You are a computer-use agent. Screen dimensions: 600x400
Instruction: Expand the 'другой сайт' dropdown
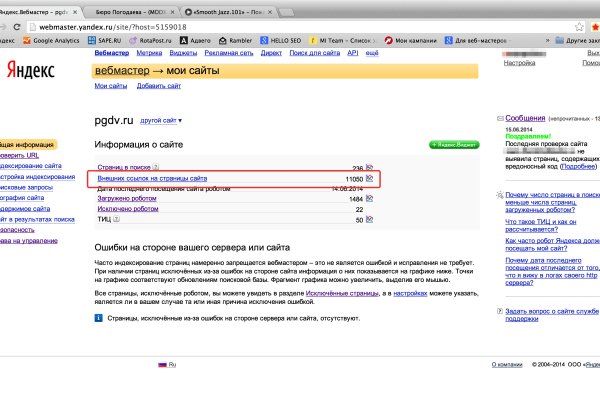[162, 120]
